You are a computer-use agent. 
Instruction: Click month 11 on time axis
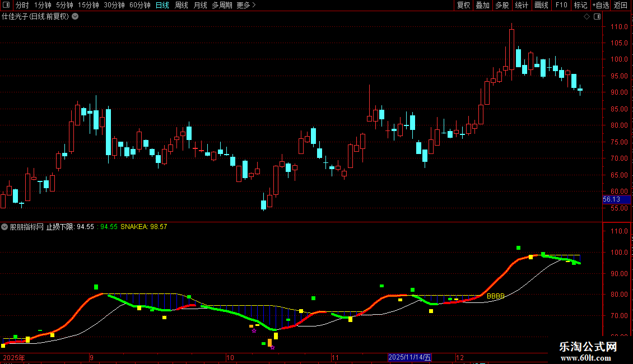[x=335, y=357]
